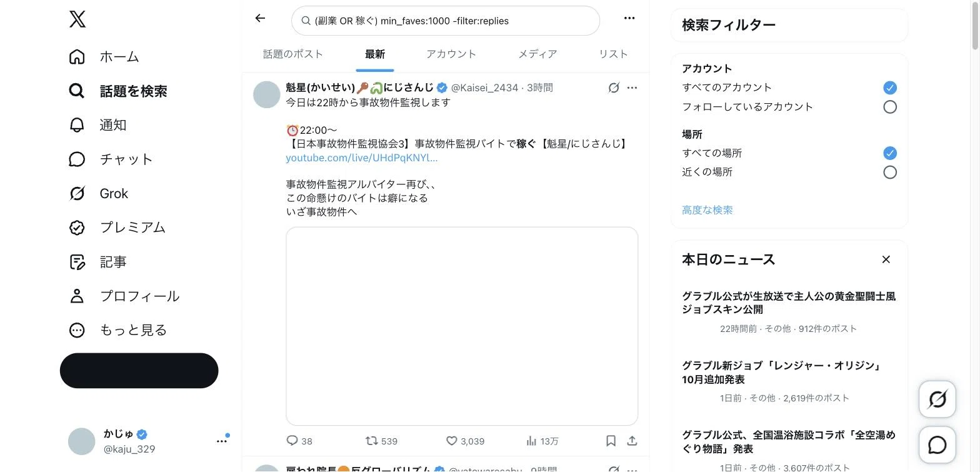The image size is (980, 472).
Task: Share the post via upload icon
Action: point(632,441)
